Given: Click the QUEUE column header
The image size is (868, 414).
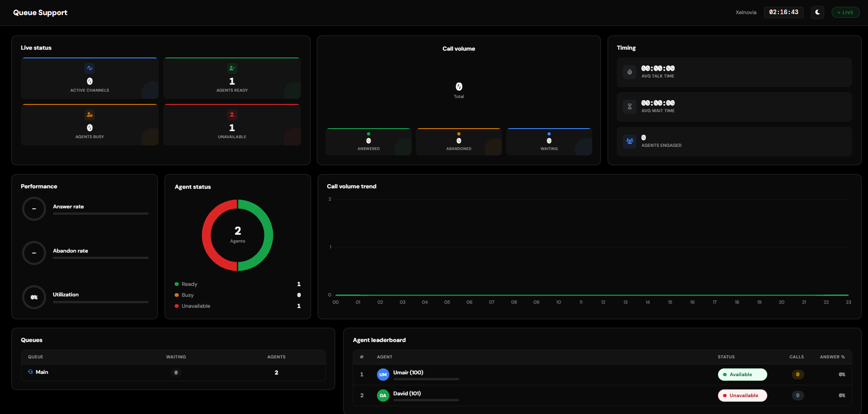Looking at the screenshot, I should (36, 357).
